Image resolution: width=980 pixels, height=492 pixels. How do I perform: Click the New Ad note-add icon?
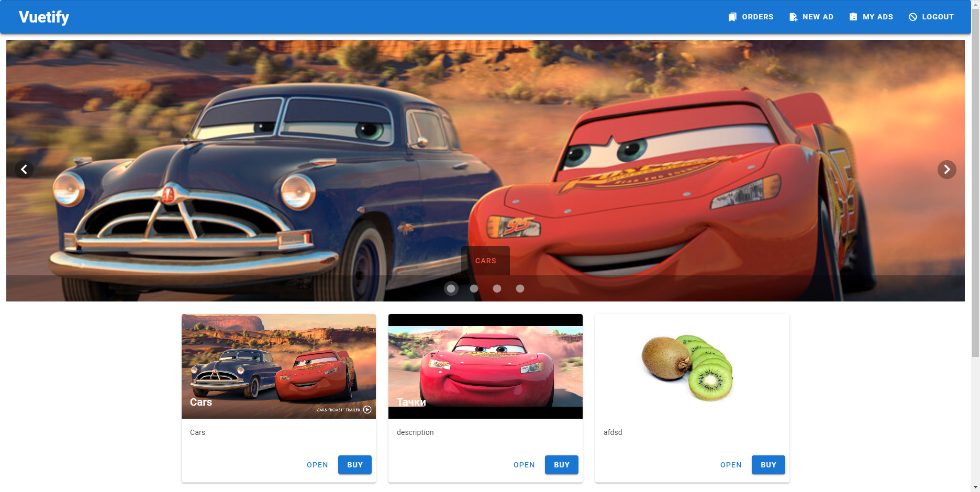(793, 17)
